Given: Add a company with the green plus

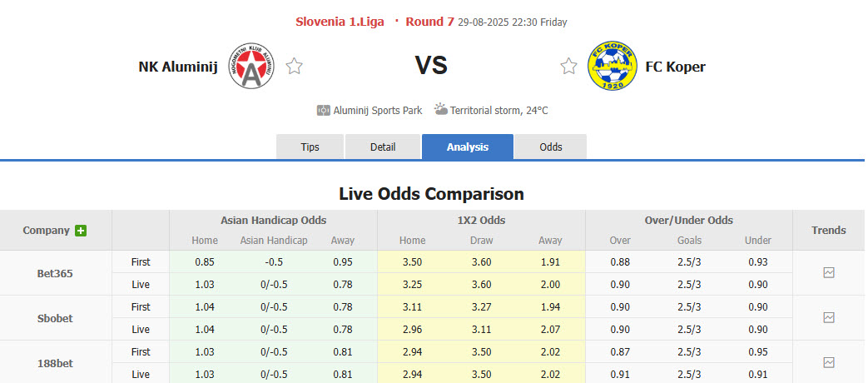Looking at the screenshot, I should (x=81, y=231).
